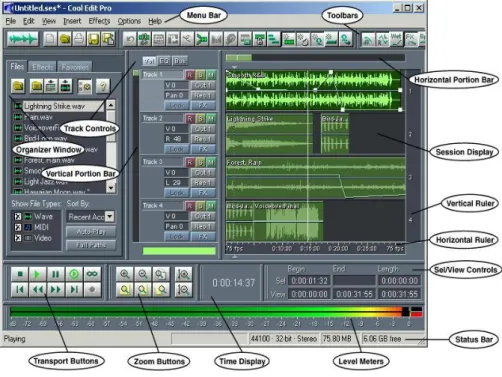Click the fast forward transport button
502x377 pixels.
55,289
